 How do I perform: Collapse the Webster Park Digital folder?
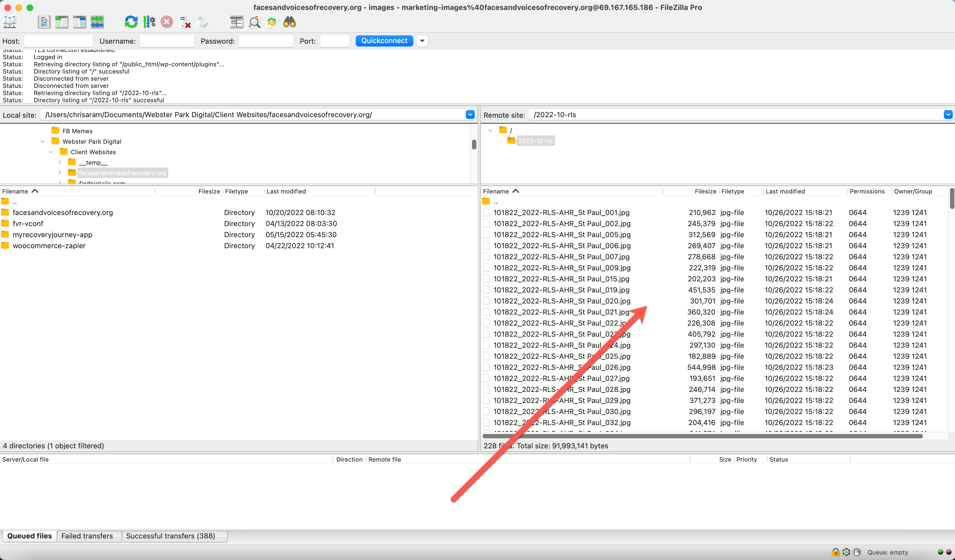43,142
